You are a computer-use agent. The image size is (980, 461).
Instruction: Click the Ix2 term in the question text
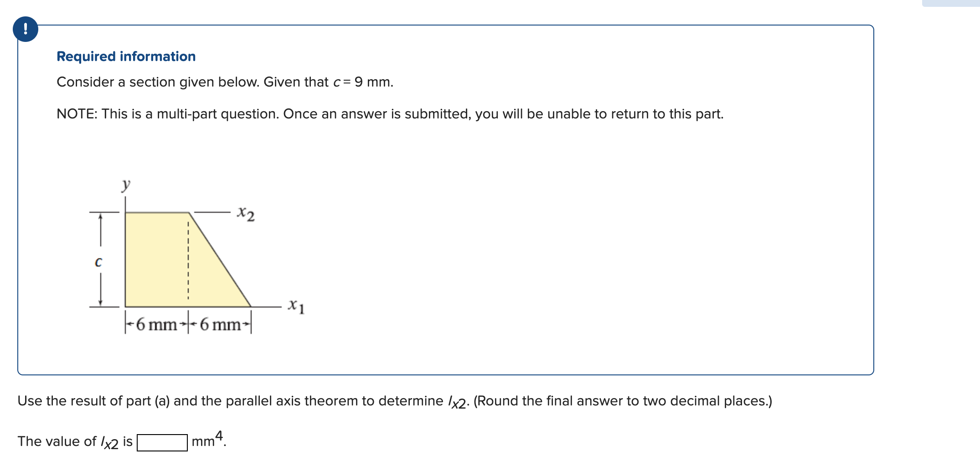pos(457,401)
